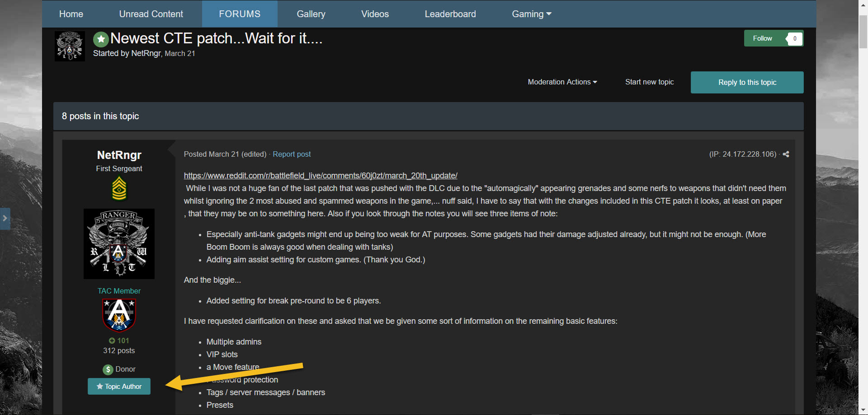Click the green star topic badge icon
The image size is (868, 415).
pyautogui.click(x=101, y=39)
